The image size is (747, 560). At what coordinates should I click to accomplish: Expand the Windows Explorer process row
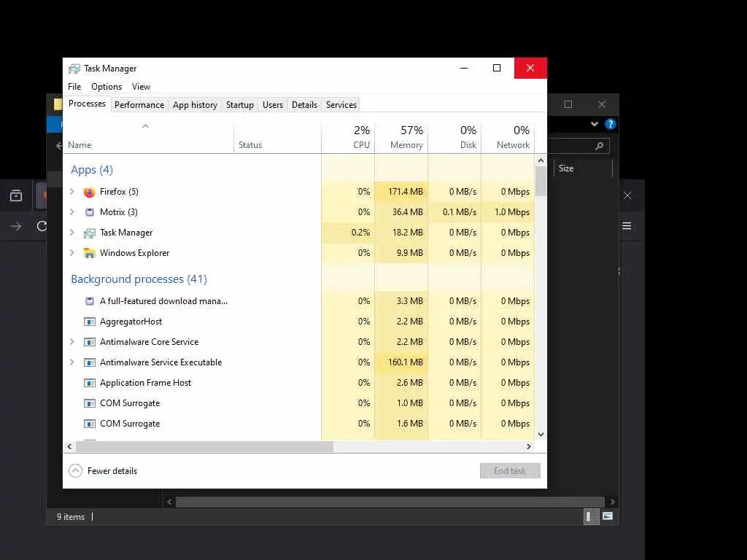72,253
